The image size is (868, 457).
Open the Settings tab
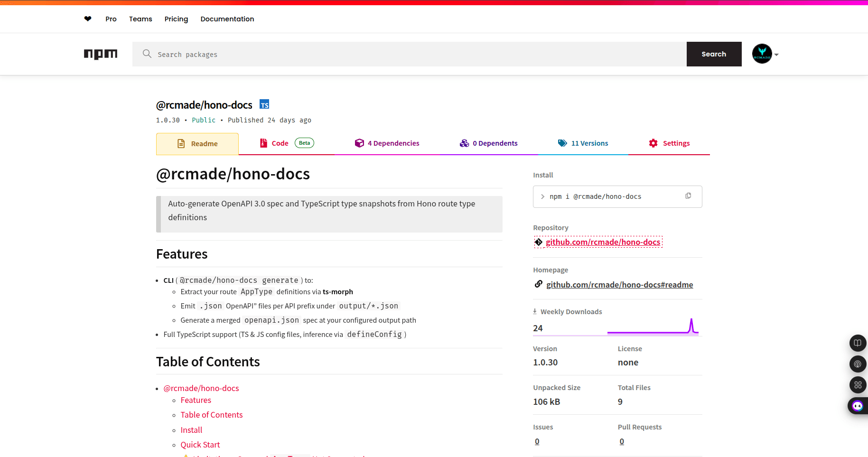point(676,143)
